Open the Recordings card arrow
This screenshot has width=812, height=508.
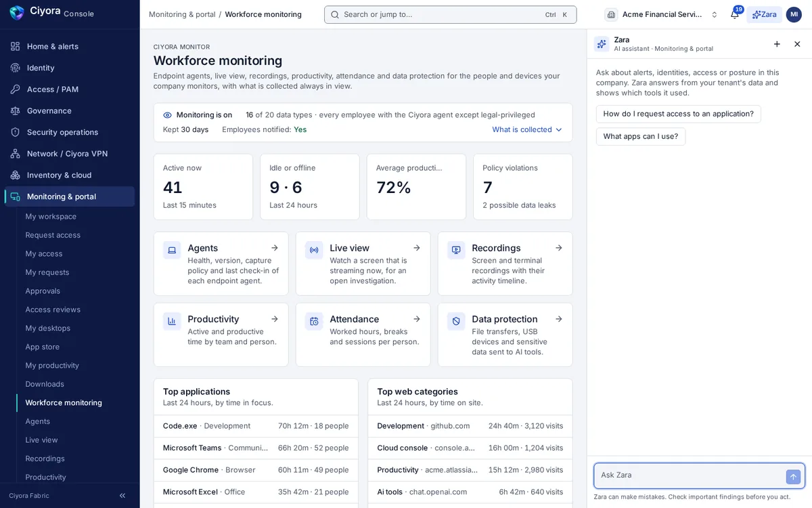coord(558,248)
